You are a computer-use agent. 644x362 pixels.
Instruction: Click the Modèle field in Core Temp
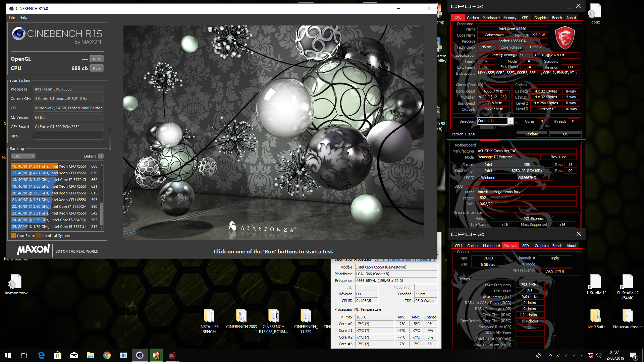pos(396,267)
